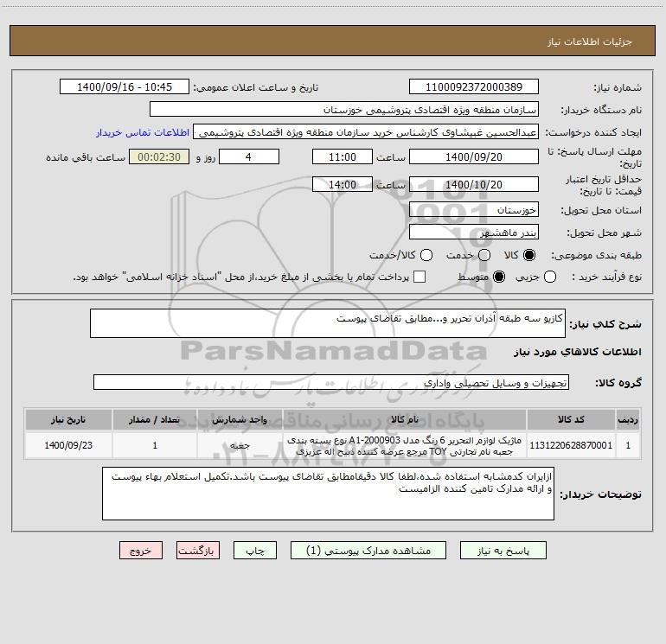Viewport: 666px width, 644px height.
Task: Click the تاریخ نیاز column header
Action: (x=68, y=419)
